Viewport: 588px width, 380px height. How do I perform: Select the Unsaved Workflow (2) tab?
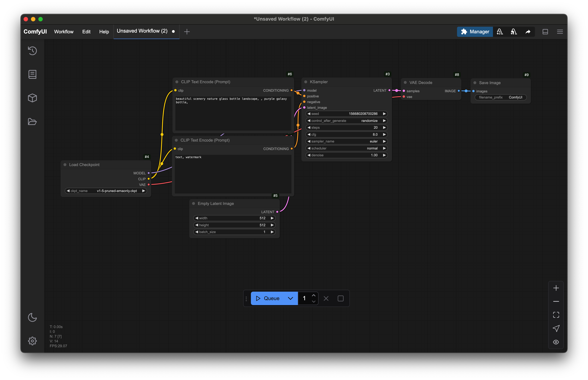click(142, 31)
